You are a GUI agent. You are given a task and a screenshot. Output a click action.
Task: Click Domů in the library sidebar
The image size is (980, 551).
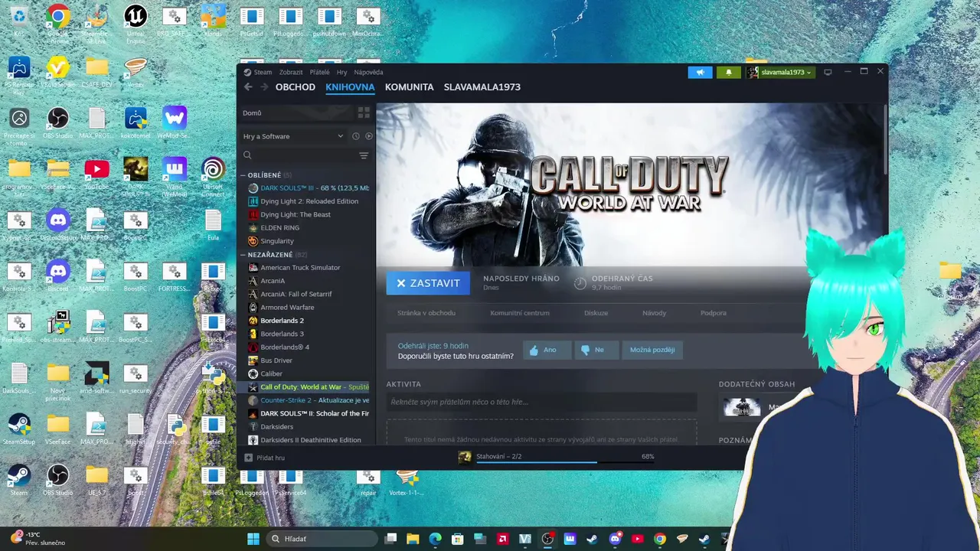click(252, 112)
